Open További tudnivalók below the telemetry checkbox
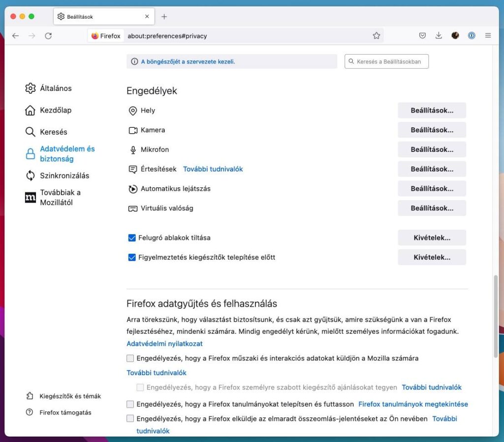Image resolution: width=504 pixels, height=442 pixels. pos(157,373)
